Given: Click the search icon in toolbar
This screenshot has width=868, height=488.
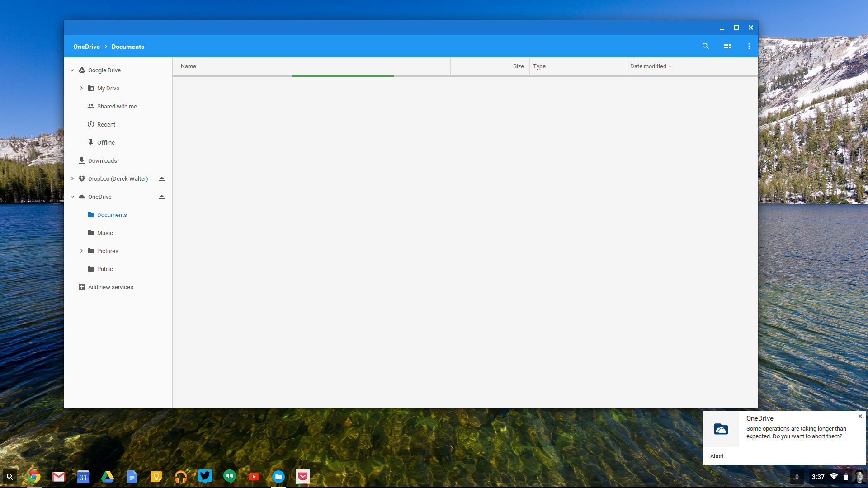Looking at the screenshot, I should (x=705, y=47).
